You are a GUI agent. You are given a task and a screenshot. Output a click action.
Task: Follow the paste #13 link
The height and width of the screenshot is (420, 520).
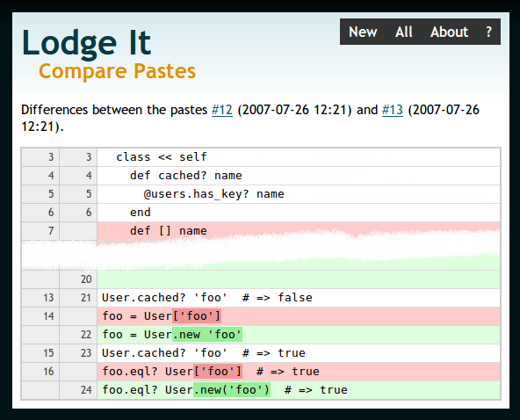tap(393, 110)
